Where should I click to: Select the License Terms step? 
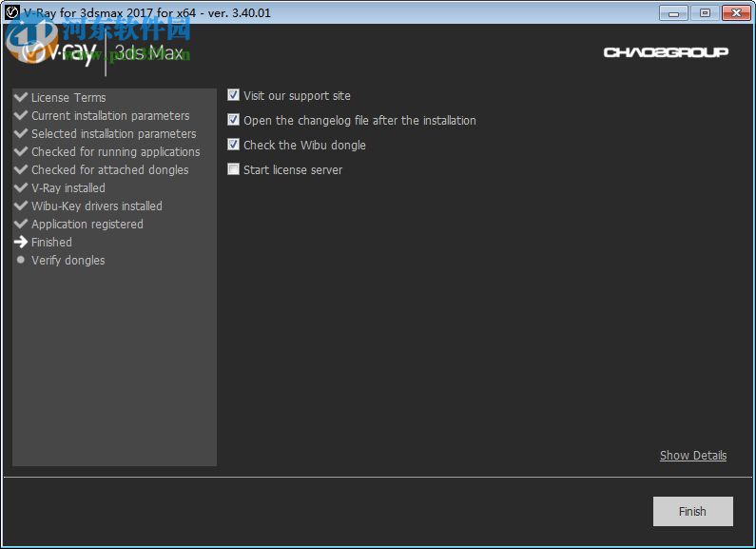coord(68,97)
